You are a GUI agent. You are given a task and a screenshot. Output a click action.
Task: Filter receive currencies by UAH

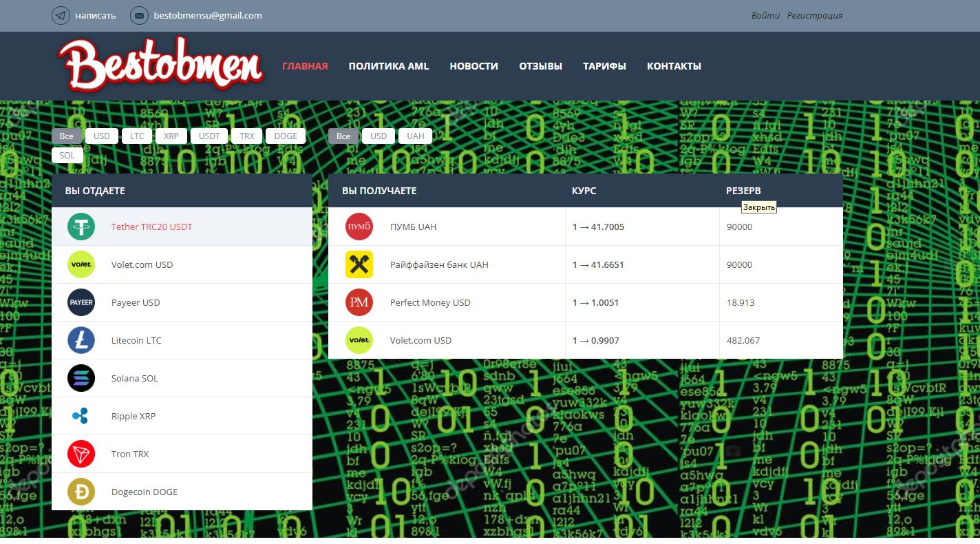click(x=416, y=136)
